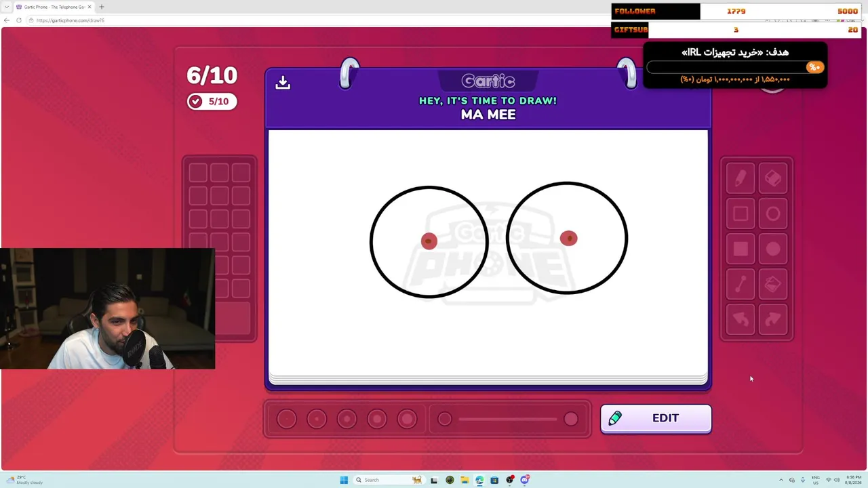
Task: Click the opacity slider track
Action: point(508,419)
